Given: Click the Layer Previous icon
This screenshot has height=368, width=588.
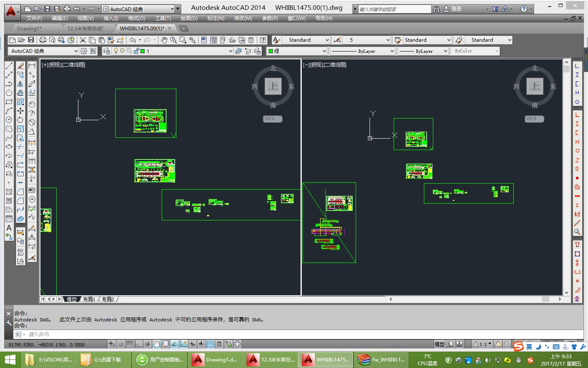Looking at the screenshot, I should (248, 51).
